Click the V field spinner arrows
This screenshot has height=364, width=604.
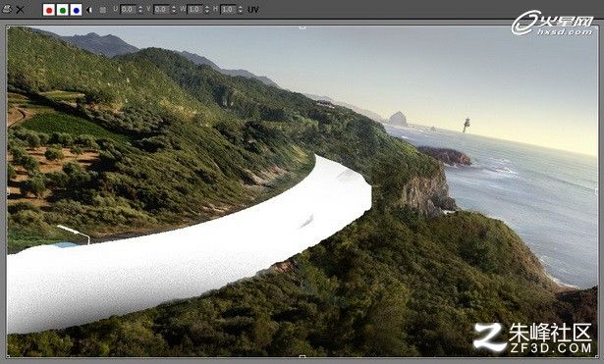coord(174,10)
